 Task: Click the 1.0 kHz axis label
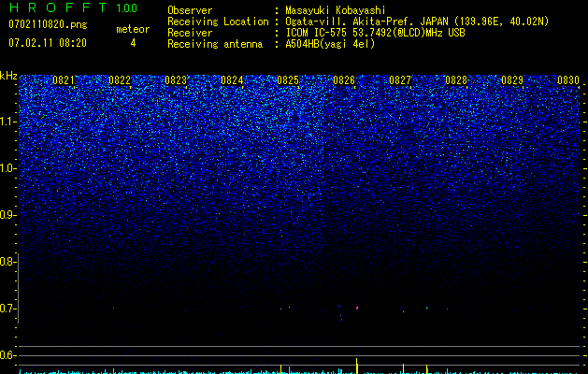click(7, 168)
